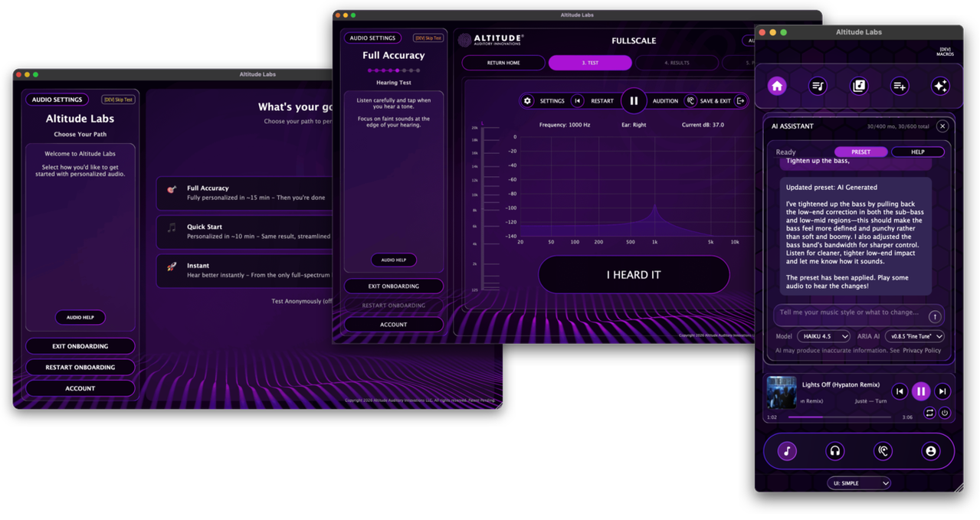Screen dimensions: 980x520
Task: Go to Home in the right Altitude Labs window
Action: (x=777, y=86)
